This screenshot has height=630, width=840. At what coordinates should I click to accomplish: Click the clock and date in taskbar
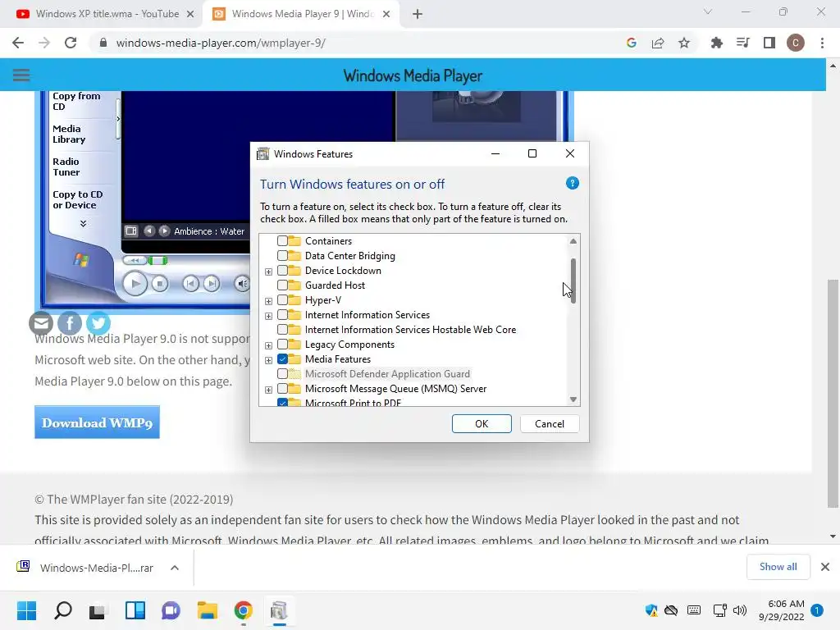click(x=781, y=610)
